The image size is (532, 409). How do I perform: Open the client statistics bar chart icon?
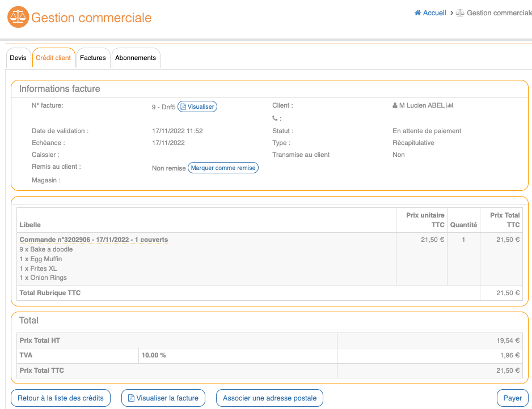point(450,105)
